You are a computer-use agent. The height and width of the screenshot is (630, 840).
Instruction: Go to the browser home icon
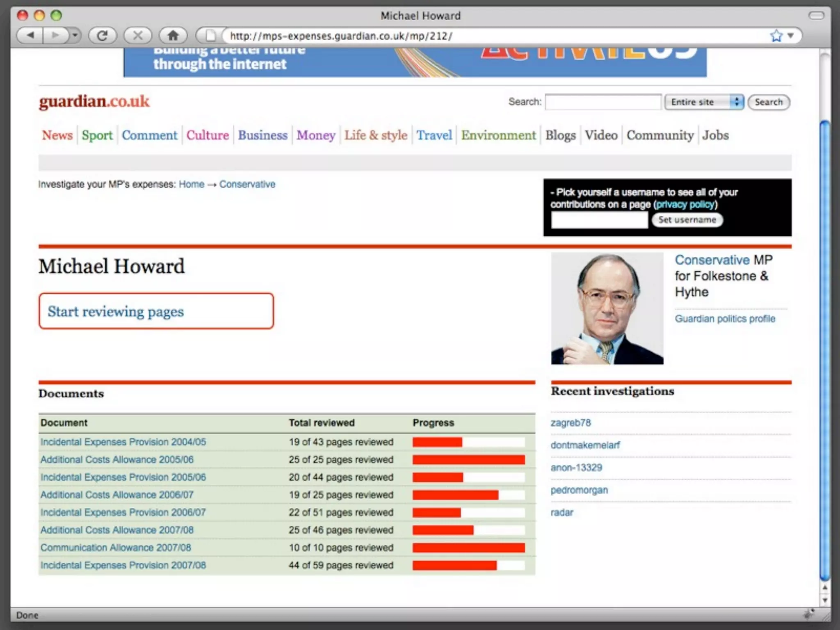173,36
